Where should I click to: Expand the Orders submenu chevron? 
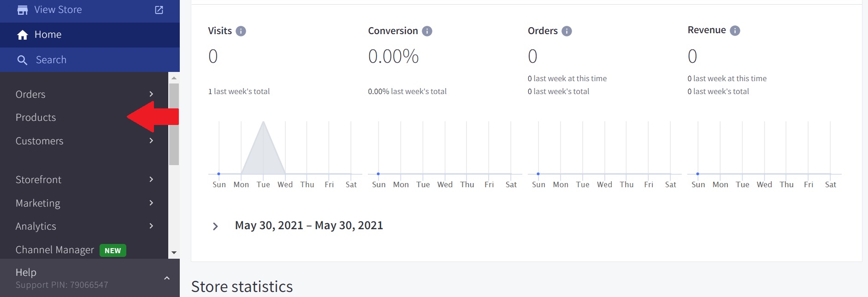(x=151, y=94)
